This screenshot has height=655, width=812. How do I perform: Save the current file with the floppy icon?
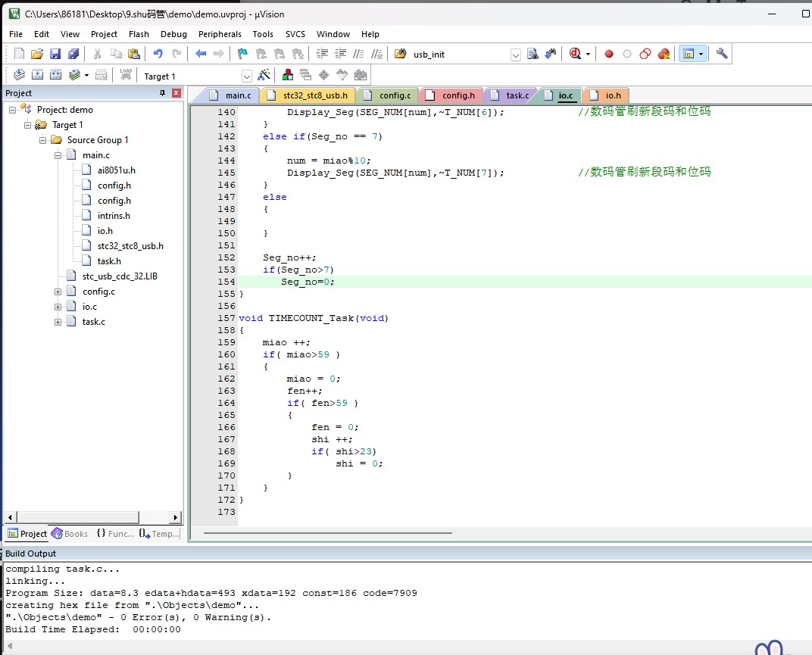[x=55, y=54]
